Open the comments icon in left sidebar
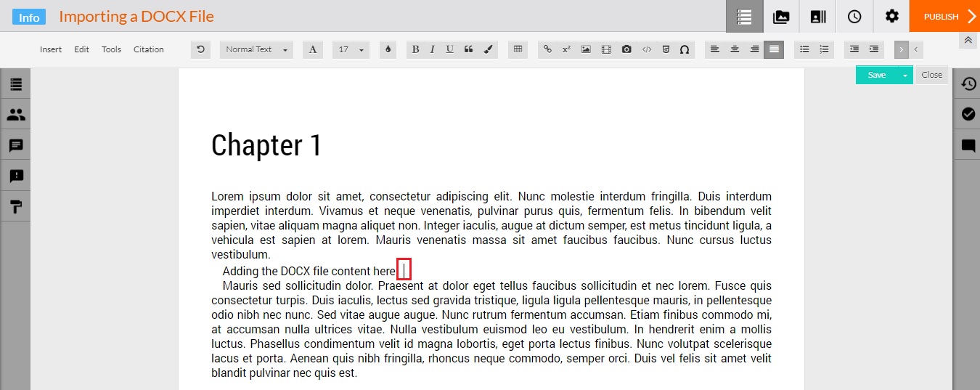980x390 pixels. point(15,145)
